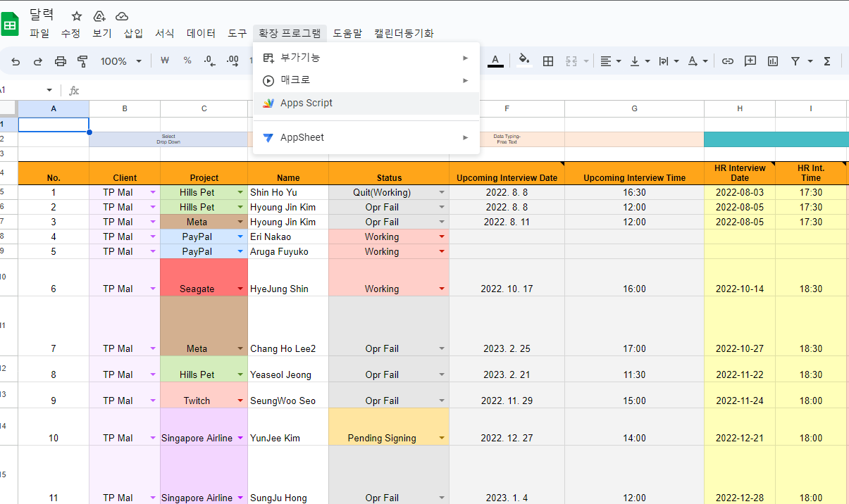Click the insert comment icon
The image size is (849, 504).
pyautogui.click(x=750, y=61)
